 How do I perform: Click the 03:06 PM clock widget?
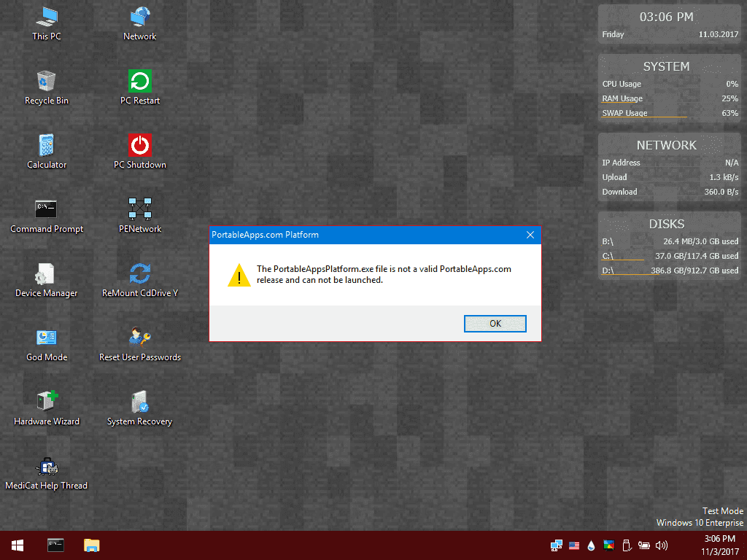click(x=666, y=17)
